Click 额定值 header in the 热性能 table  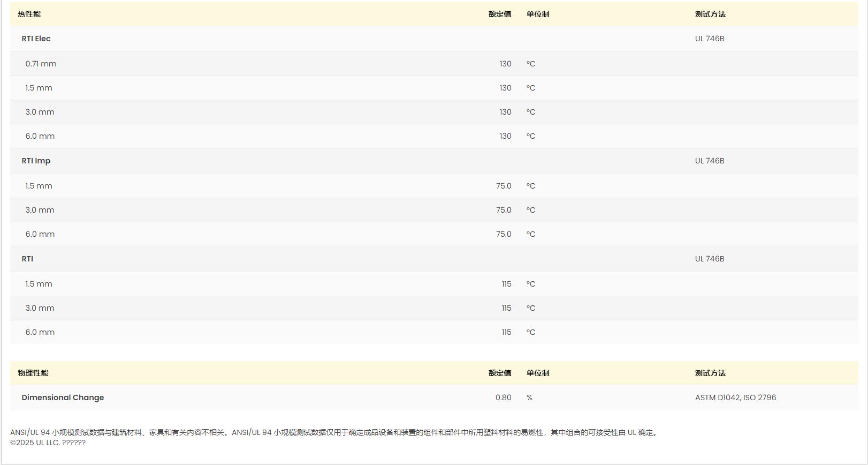[x=499, y=14]
